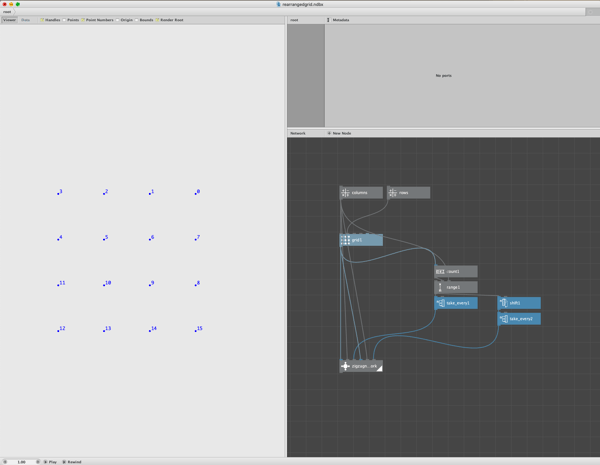600x465 pixels.
Task: Select the range1 node icon
Action: (440, 287)
